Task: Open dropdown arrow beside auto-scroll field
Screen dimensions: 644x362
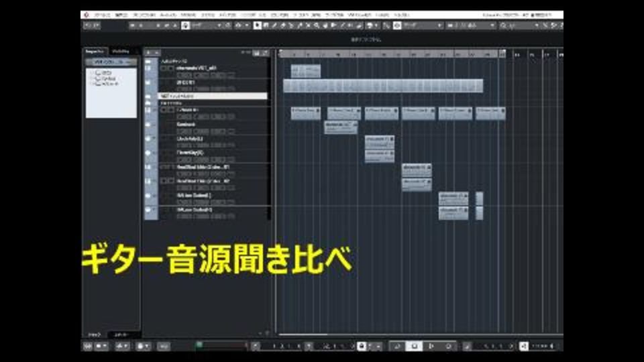Action: tap(219, 25)
